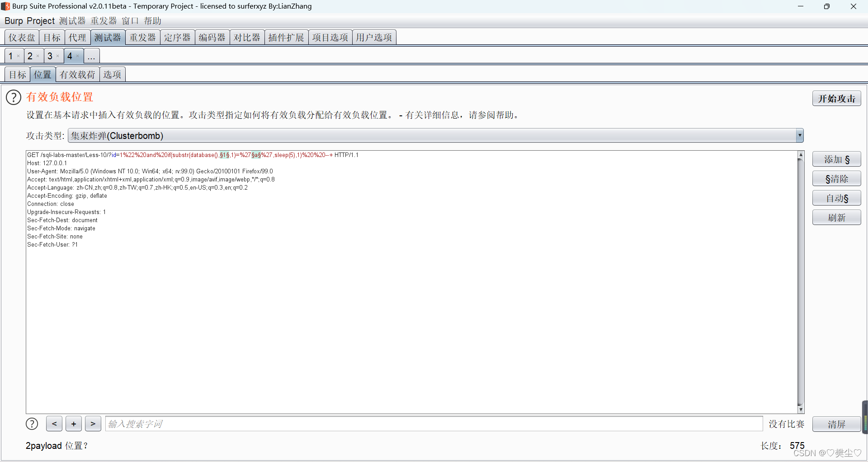Viewport: 868px width, 462px height.
Task: Switch to the 插件扩展 tab
Action: (286, 38)
